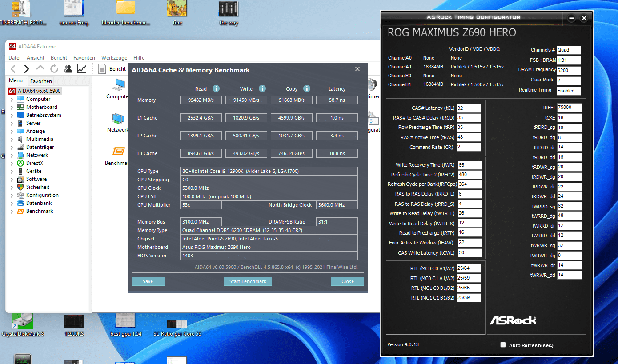Expand the Datenträger tree node
Viewport: 618px width, 364px height.
tap(12, 148)
